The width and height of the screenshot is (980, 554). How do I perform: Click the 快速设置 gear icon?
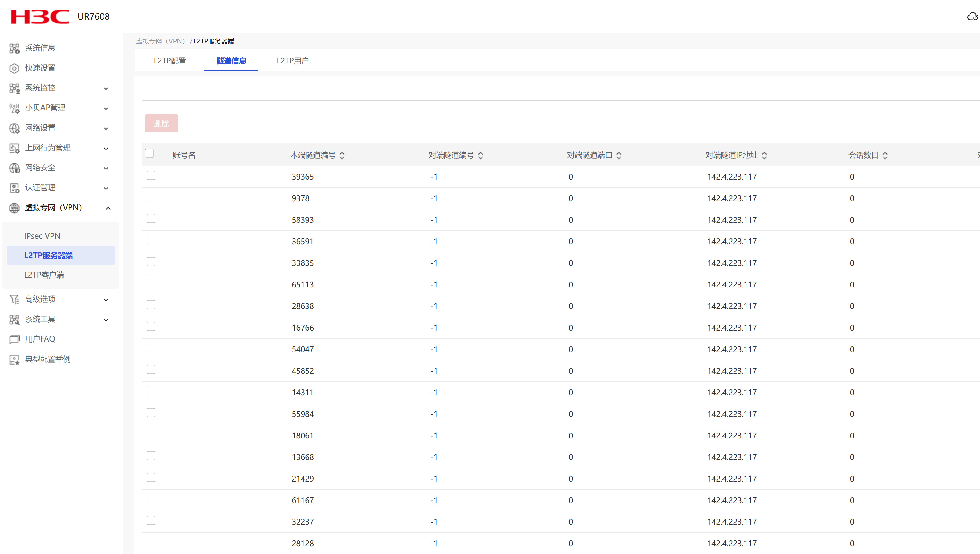coord(14,68)
